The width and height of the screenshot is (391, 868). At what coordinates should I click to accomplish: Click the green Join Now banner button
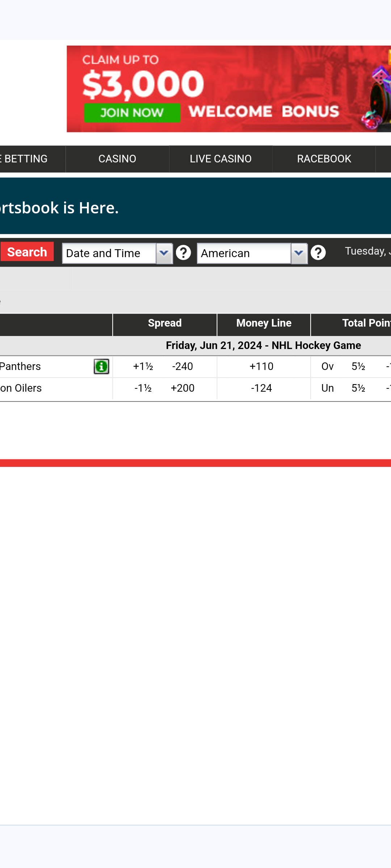click(x=132, y=113)
